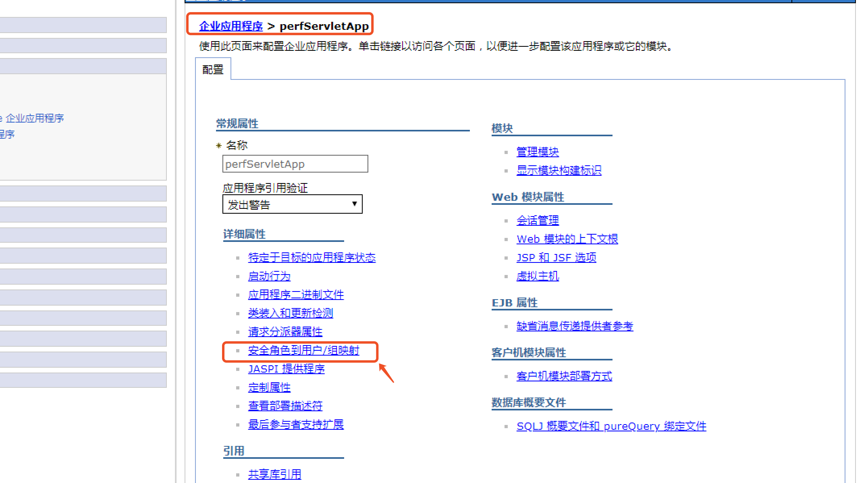Viewport: 868px width, 483px height.
Task: Click the 数据库概要文件 heading
Action: (529, 403)
